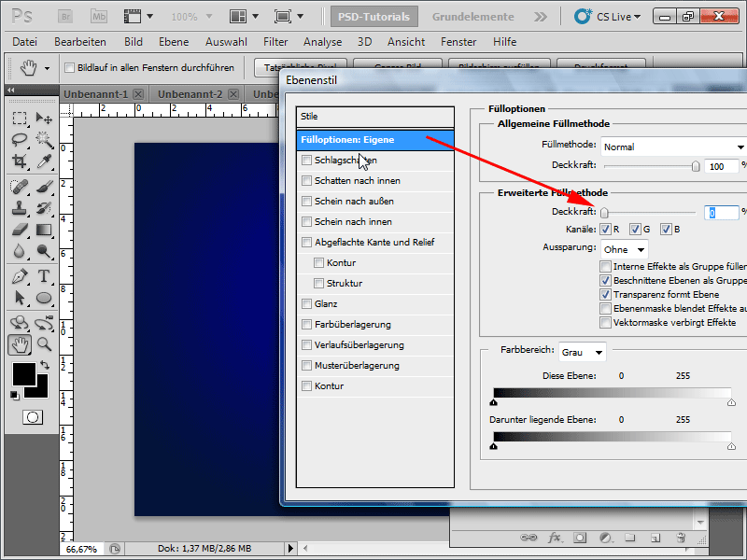Click the foreground color swatch
747x560 pixels.
pyautogui.click(x=24, y=374)
